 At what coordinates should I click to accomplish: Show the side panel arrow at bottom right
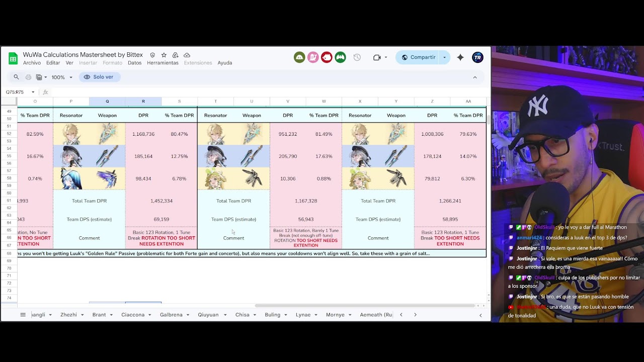[x=480, y=315]
